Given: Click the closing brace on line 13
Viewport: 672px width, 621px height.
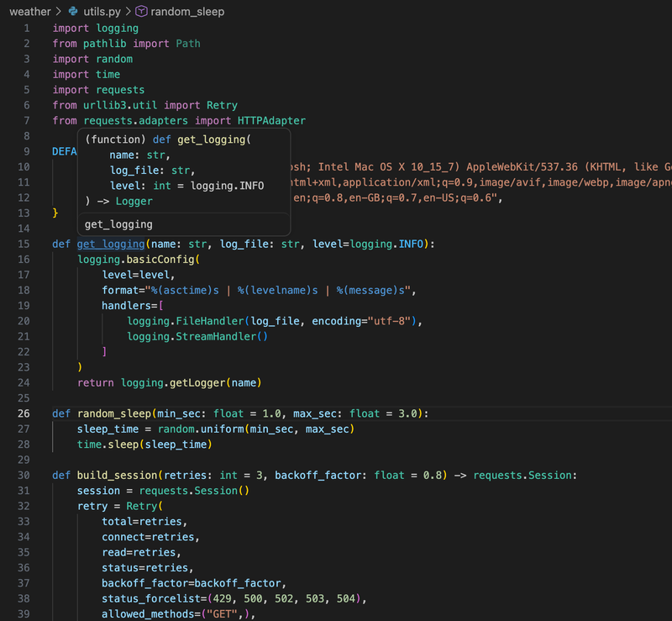Looking at the screenshot, I should (x=55, y=213).
